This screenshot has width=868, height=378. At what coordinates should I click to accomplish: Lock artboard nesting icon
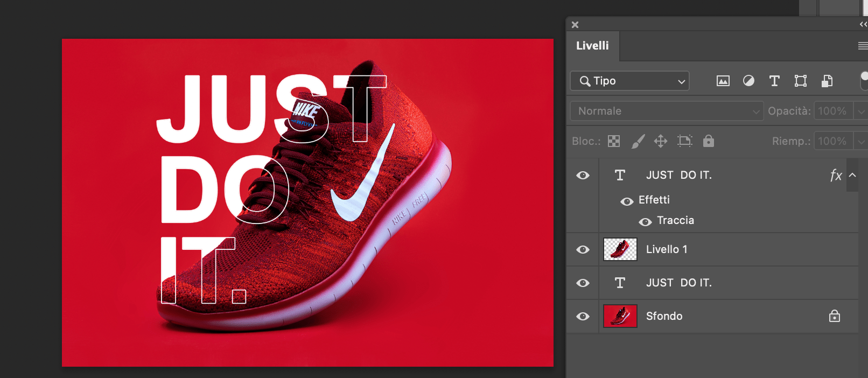coord(685,141)
